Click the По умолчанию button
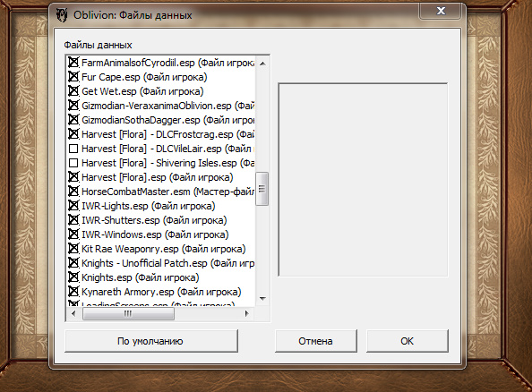 (151, 341)
